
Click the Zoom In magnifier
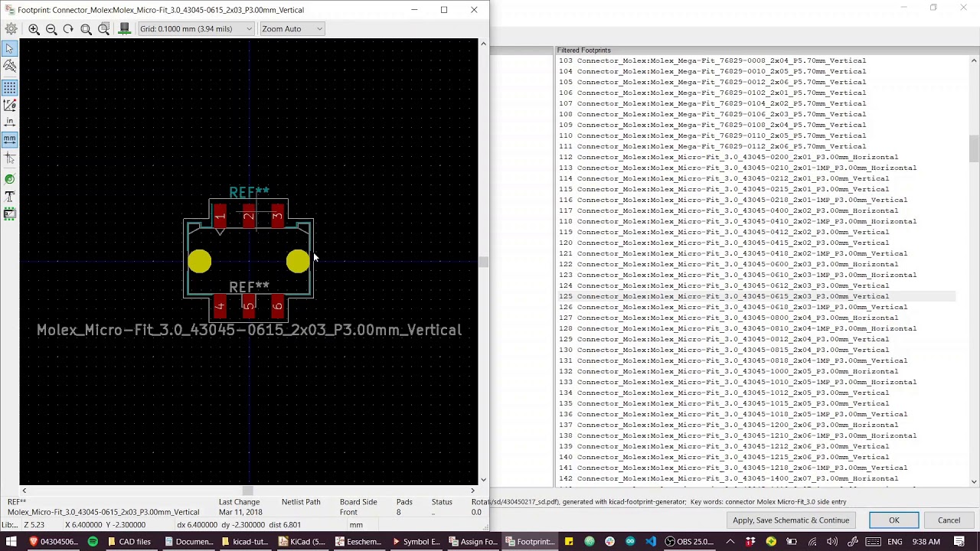pyautogui.click(x=34, y=29)
